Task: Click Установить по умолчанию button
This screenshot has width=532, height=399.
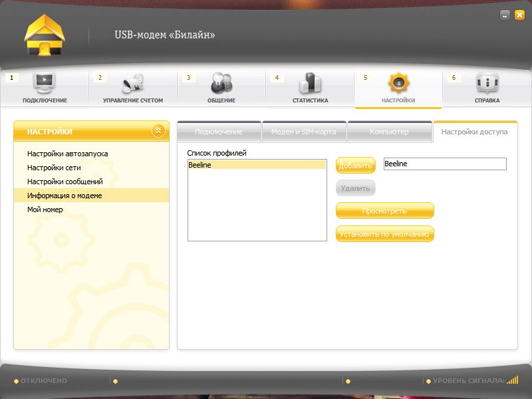Action: (384, 234)
